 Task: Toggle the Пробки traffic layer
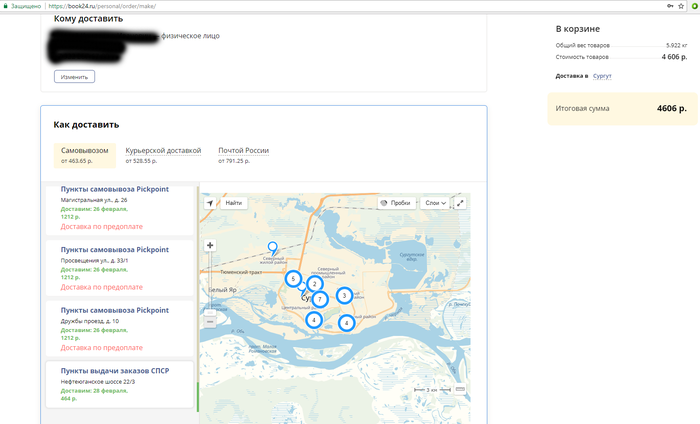tap(395, 203)
